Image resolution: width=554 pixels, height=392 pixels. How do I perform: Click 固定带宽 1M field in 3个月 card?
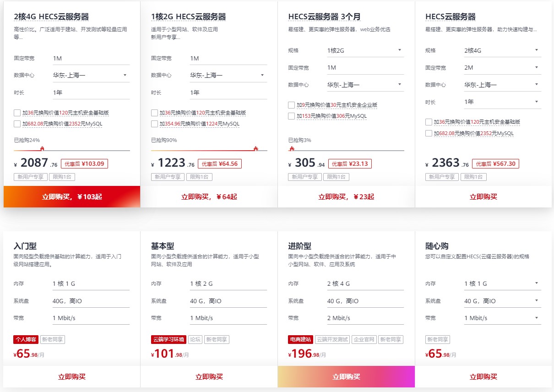(x=365, y=67)
